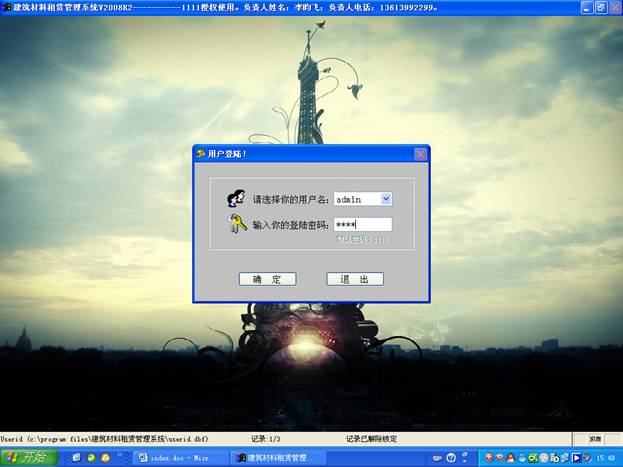This screenshot has width=623, height=467.
Task: Click the system tray clock
Action: pos(605,458)
